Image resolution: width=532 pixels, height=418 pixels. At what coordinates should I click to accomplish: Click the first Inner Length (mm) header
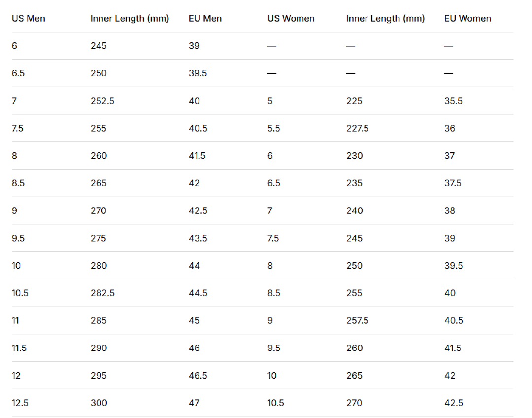[130, 18]
